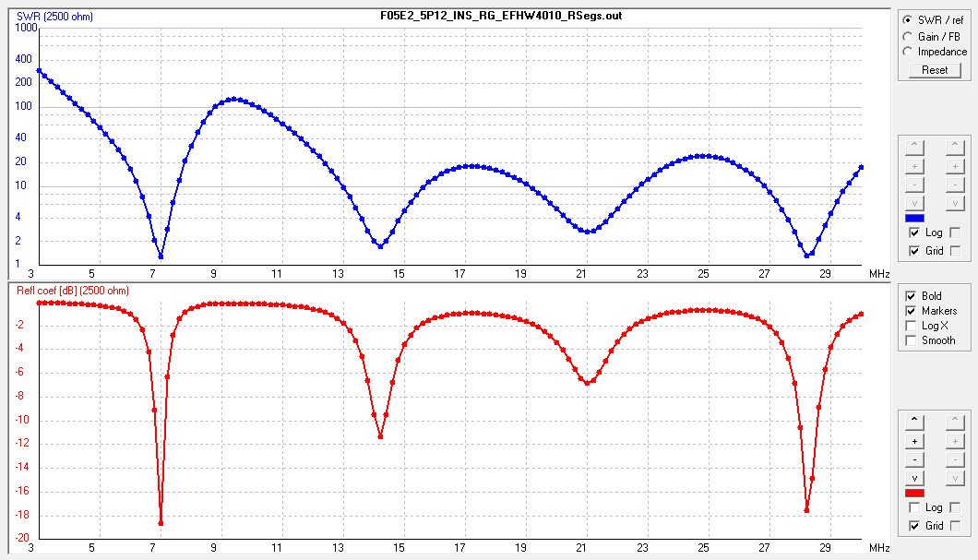This screenshot has width=978, height=560.
Task: Click the left up arrow in the blue trace panel
Action: tap(914, 146)
